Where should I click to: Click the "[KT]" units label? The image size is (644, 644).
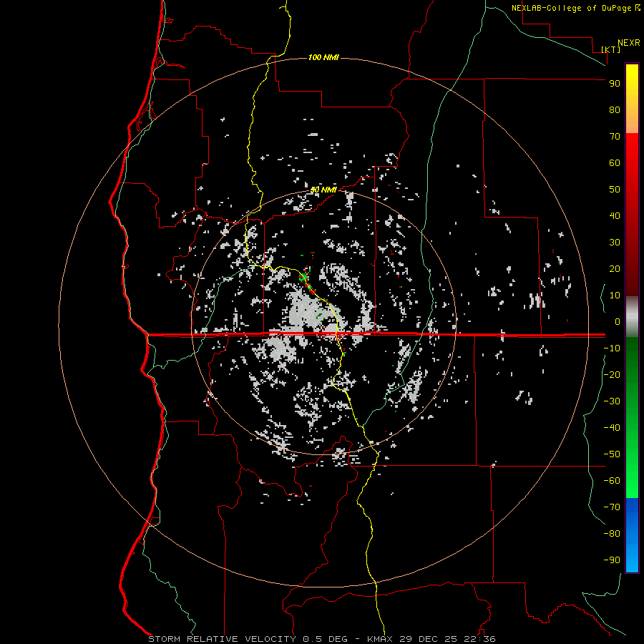coord(611,49)
